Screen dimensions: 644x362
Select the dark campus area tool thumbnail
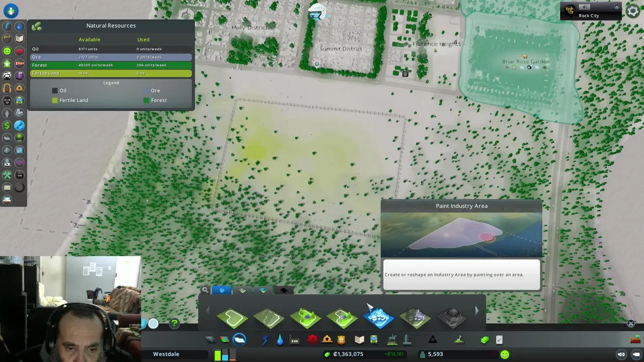[451, 318]
